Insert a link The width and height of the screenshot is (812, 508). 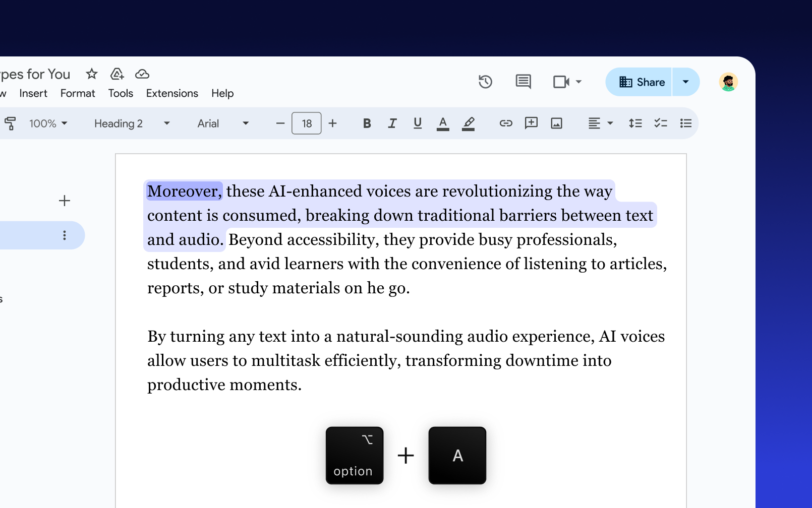pyautogui.click(x=505, y=123)
